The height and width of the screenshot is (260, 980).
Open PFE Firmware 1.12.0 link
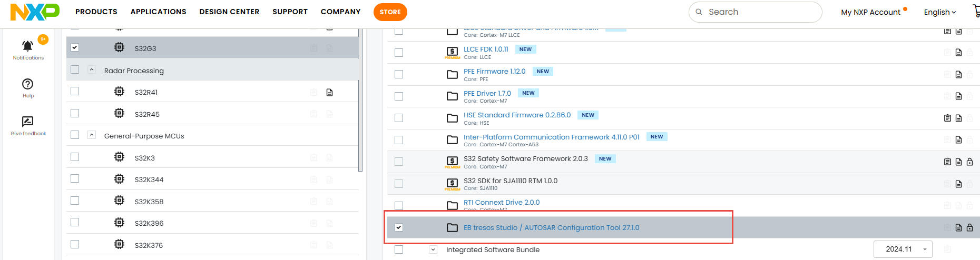(x=494, y=71)
